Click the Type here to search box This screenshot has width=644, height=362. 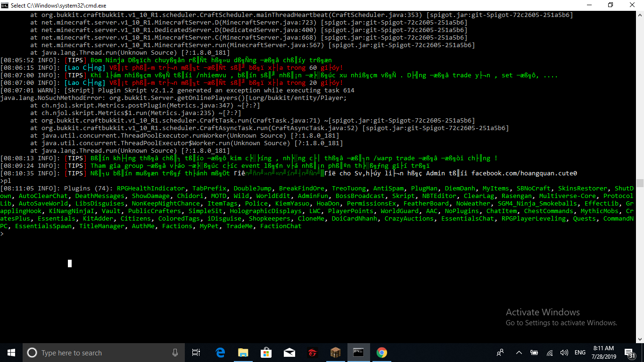pos(103,353)
